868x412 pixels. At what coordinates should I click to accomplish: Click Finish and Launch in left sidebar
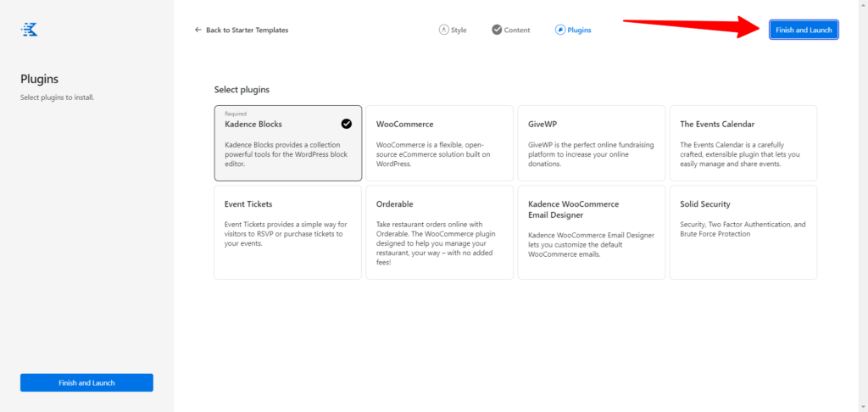pyautogui.click(x=87, y=382)
